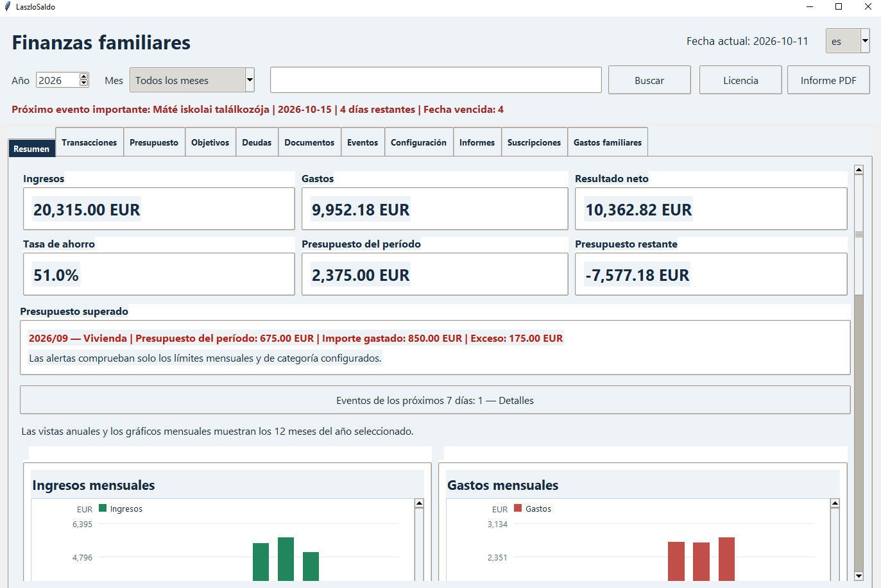This screenshot has width=881, height=588.
Task: Open the Presupuesto tab
Action: pos(154,142)
